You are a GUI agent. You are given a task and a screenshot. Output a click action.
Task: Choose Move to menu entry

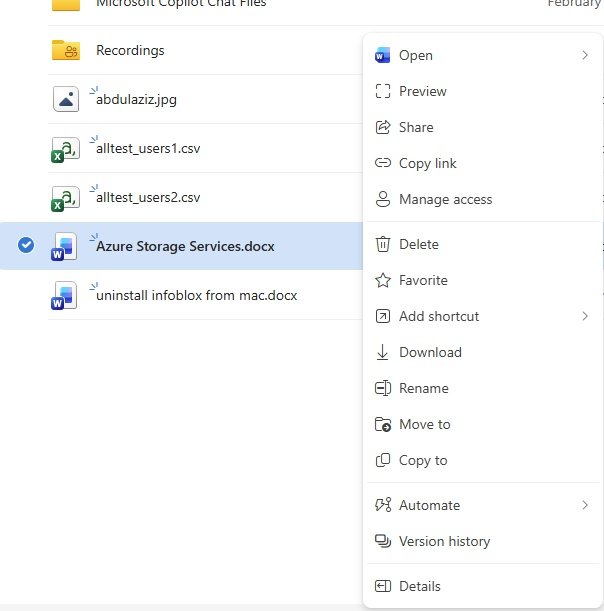tap(482, 424)
